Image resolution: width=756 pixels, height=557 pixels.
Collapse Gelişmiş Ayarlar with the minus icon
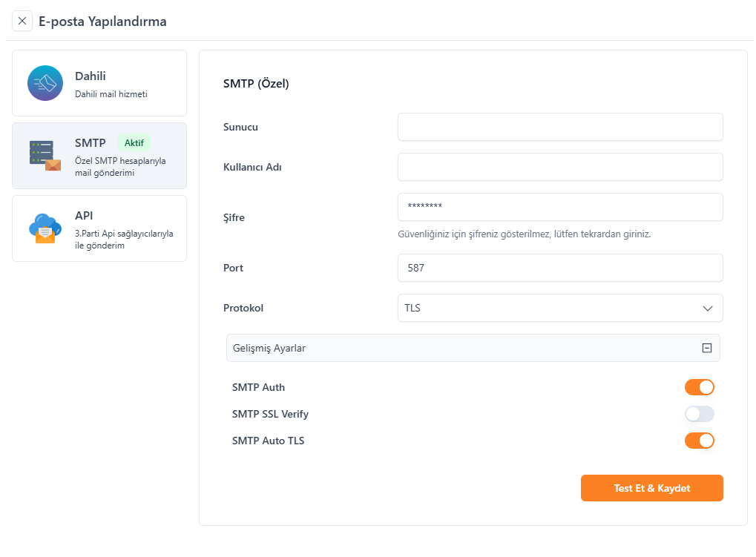[x=706, y=348]
